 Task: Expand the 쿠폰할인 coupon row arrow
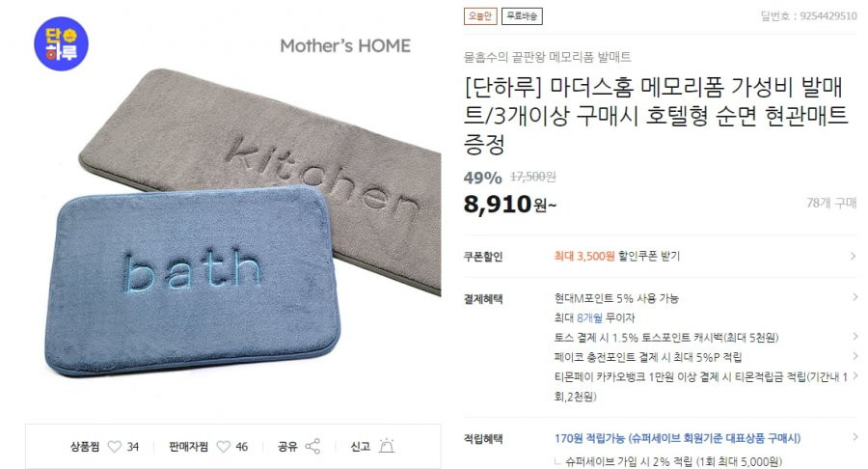click(x=854, y=256)
